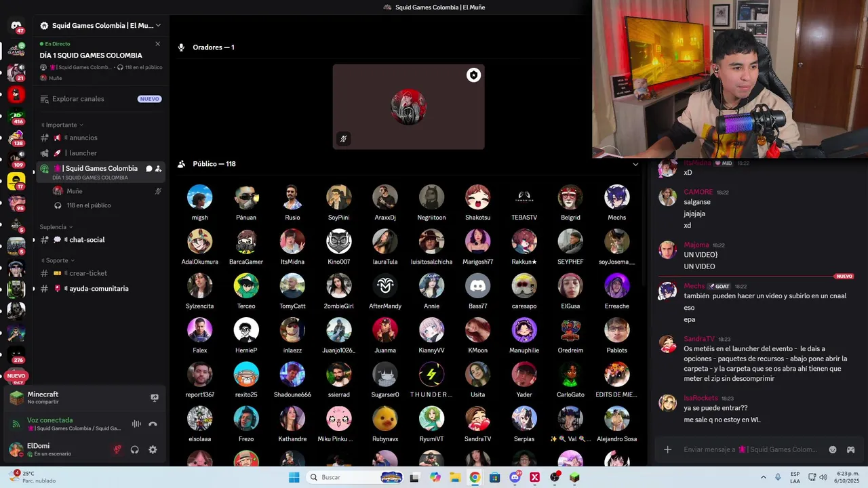The height and width of the screenshot is (488, 868).
Task: Click username SandraTV in chat
Action: click(x=698, y=339)
